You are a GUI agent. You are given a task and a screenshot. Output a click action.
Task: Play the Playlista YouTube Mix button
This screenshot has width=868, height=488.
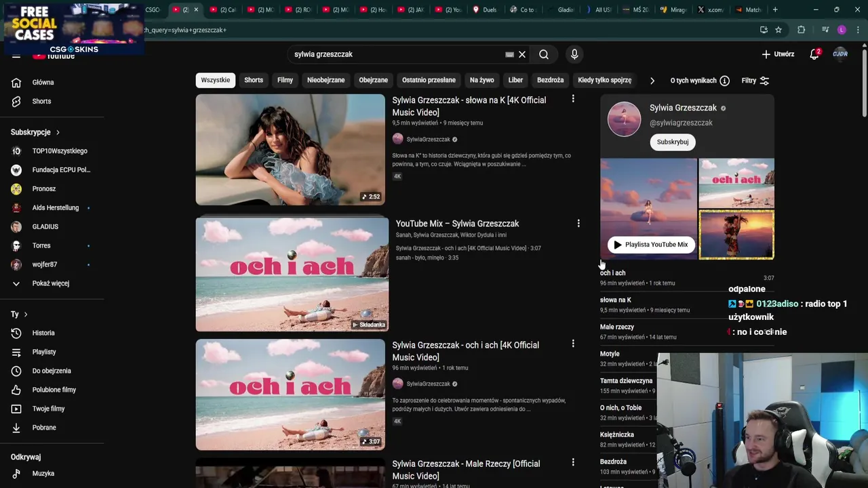(651, 245)
